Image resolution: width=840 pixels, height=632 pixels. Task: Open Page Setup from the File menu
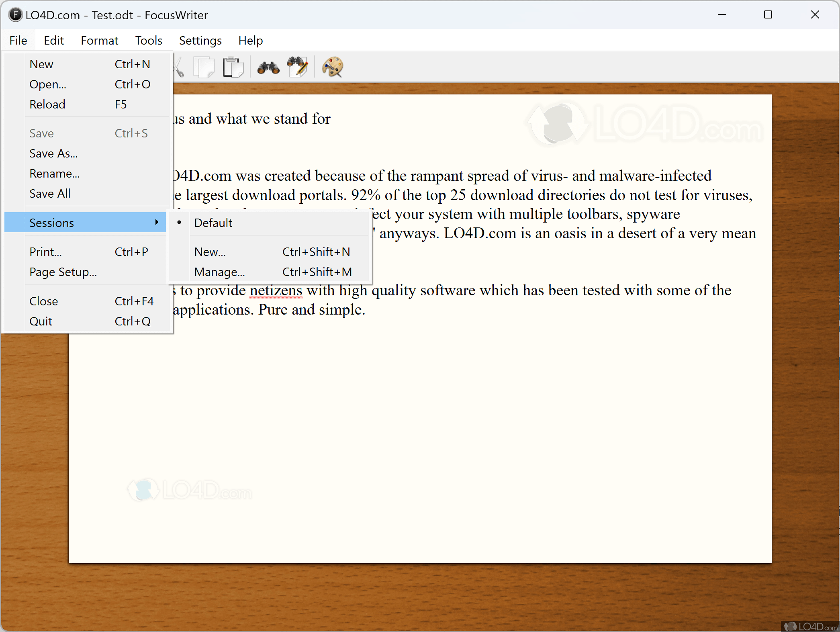(x=63, y=272)
